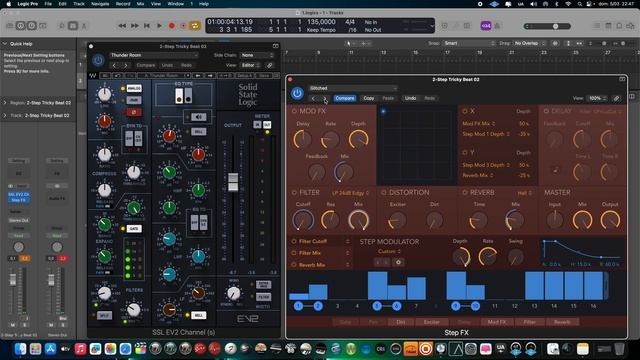Adjust the SSL output fader
The height and width of the screenshot is (360, 640).
233,182
